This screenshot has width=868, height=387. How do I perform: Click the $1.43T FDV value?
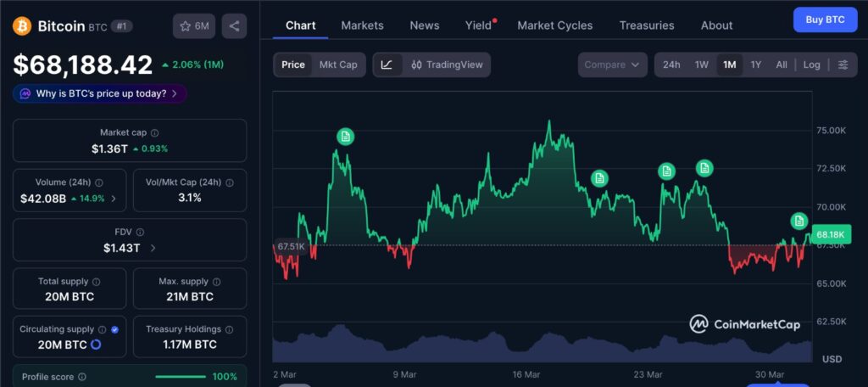122,248
